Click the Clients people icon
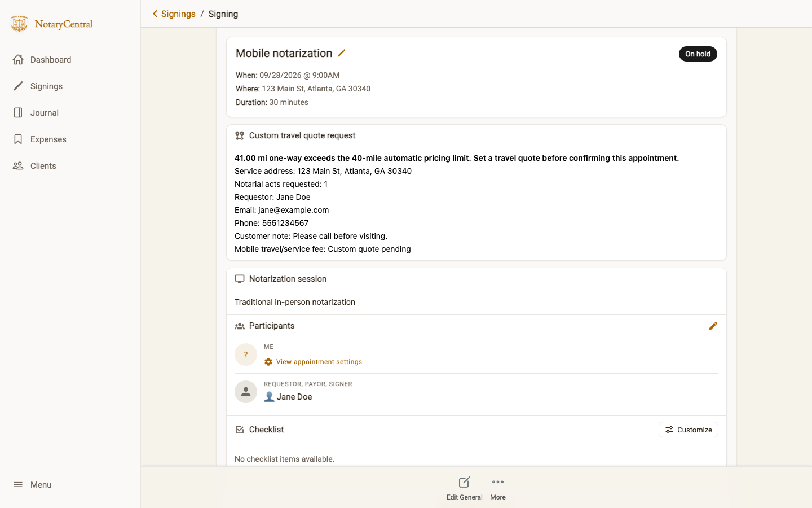 tap(18, 166)
